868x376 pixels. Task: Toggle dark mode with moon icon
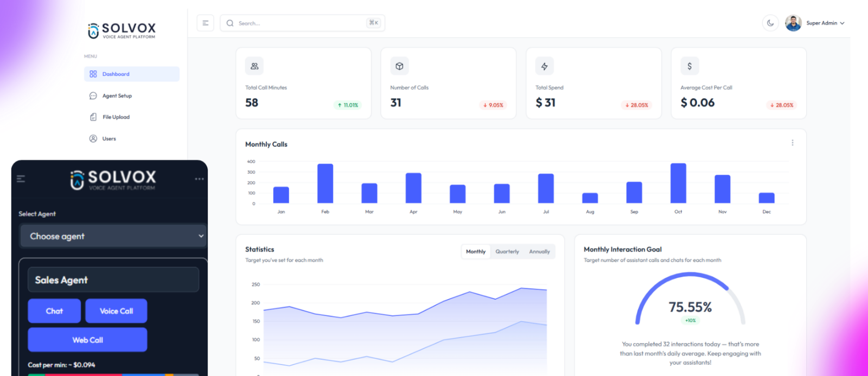coord(770,23)
